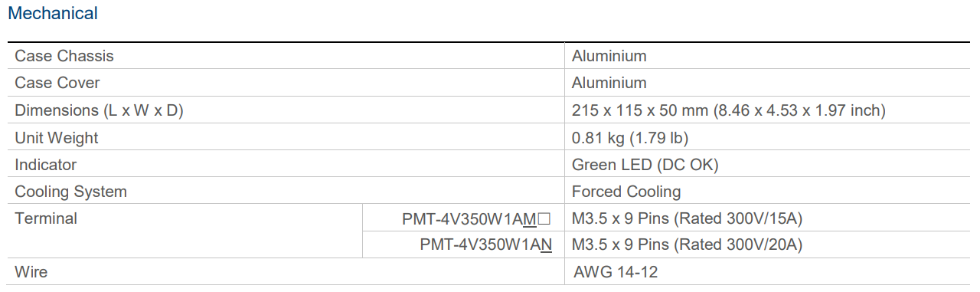Image resolution: width=980 pixels, height=292 pixels.
Task: Select the Dimensions (L x W x D) label
Action: [x=100, y=110]
